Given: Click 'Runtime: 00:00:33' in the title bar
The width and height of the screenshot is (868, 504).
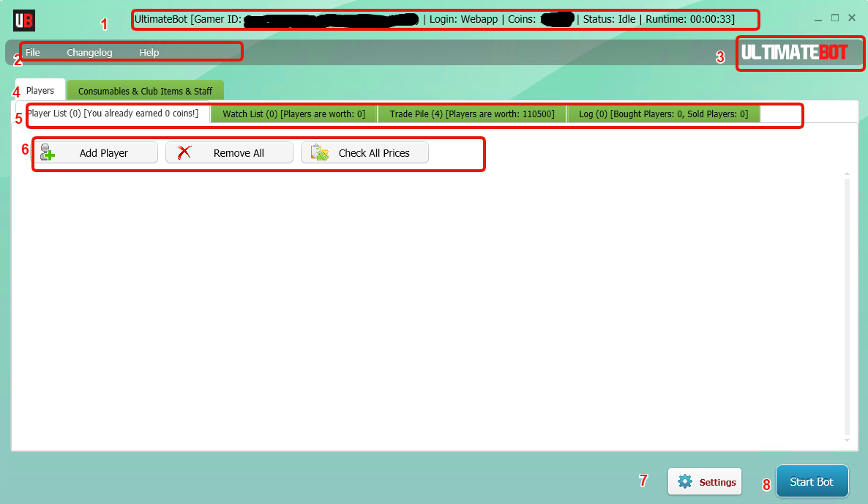Looking at the screenshot, I should (689, 19).
